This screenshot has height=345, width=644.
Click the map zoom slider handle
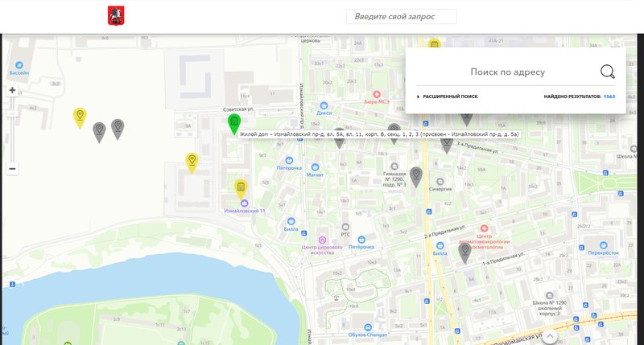(x=12, y=113)
